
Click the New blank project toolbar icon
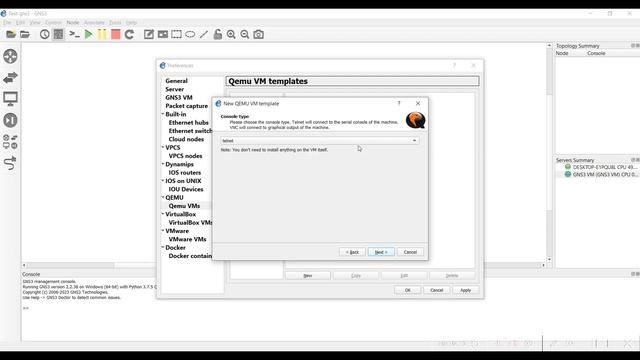[11, 34]
